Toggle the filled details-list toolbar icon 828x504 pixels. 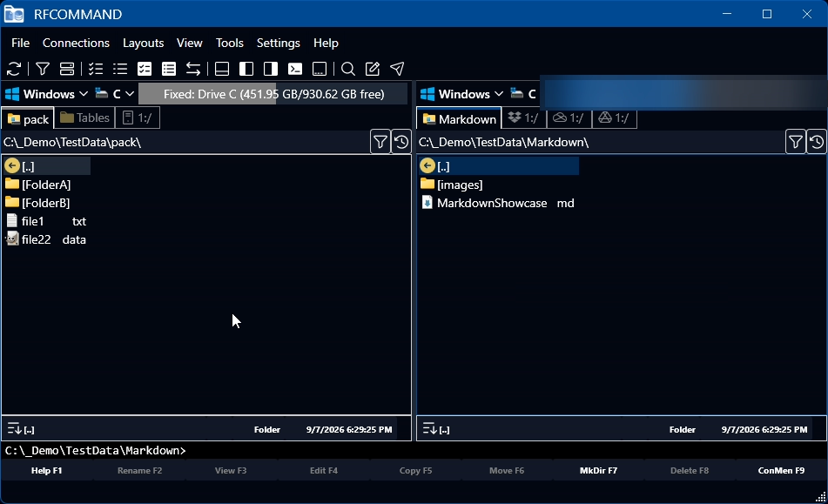pyautogui.click(x=169, y=69)
